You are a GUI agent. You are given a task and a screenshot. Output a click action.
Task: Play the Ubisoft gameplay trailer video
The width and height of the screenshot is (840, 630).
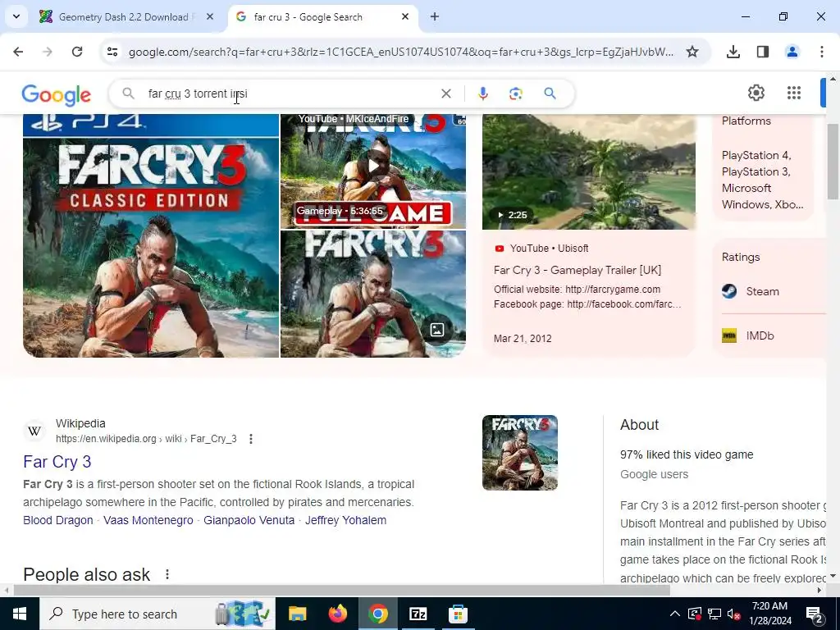[589, 171]
